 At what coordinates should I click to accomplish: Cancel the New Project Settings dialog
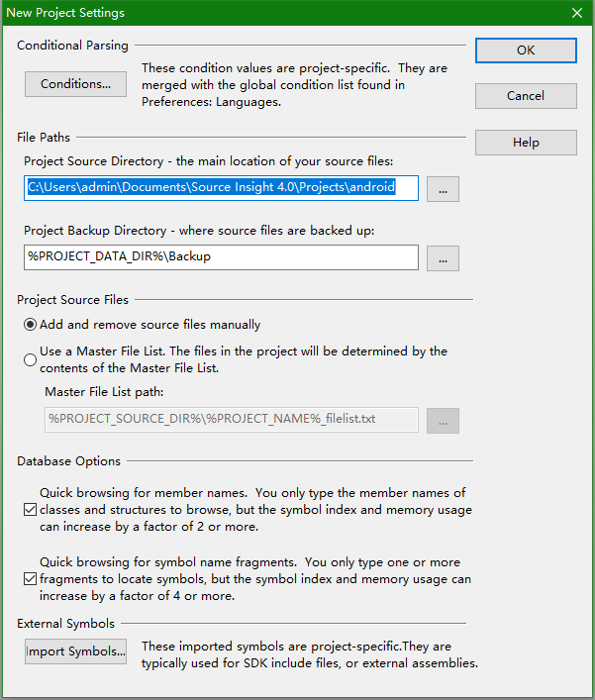(526, 96)
